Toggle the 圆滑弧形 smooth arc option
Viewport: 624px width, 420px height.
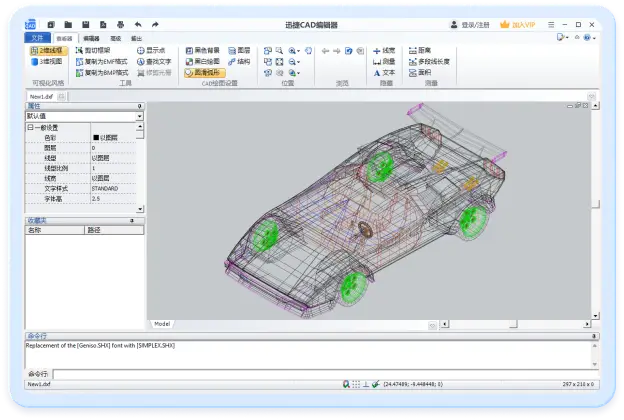pyautogui.click(x=205, y=72)
